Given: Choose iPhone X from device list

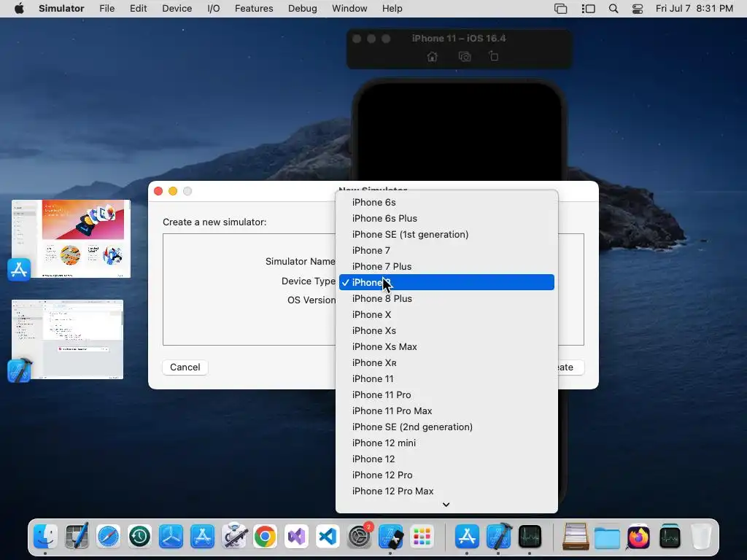Looking at the screenshot, I should tap(446, 314).
